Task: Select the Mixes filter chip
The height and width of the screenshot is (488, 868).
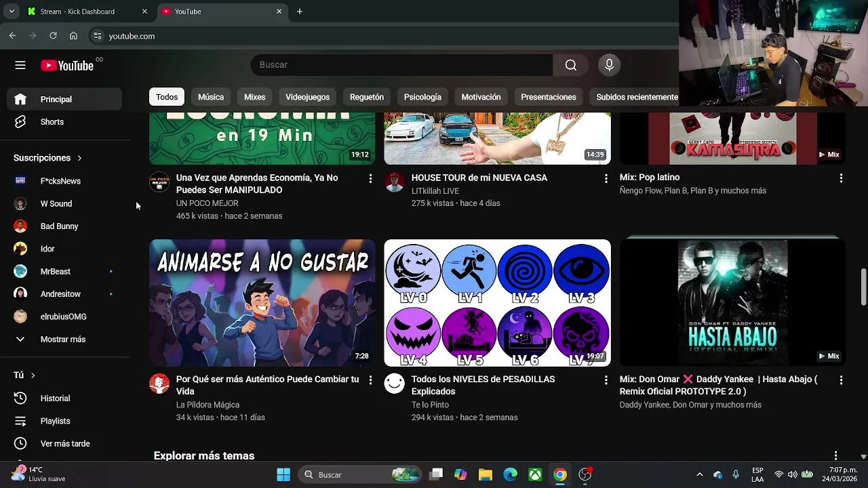Action: click(255, 97)
